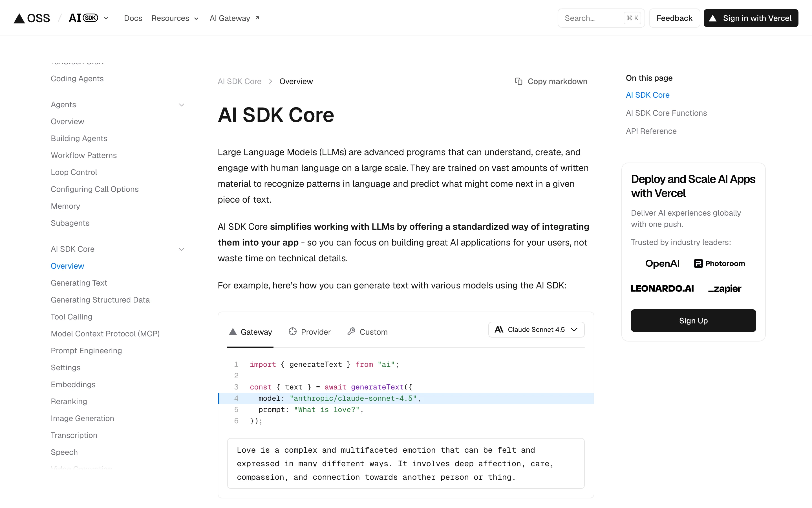
Task: Collapse the AI SDK Core sidebar chevron
Action: [182, 249]
